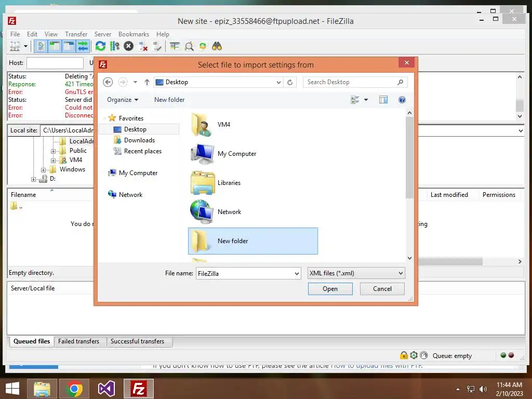The height and width of the screenshot is (399, 532).
Task: Open the File name history dropdown
Action: (x=297, y=273)
